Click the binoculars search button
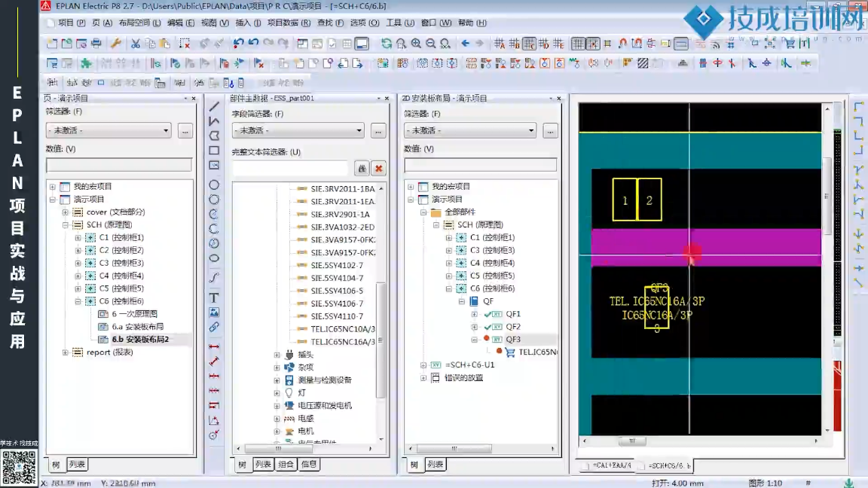The image size is (868, 488). click(362, 168)
